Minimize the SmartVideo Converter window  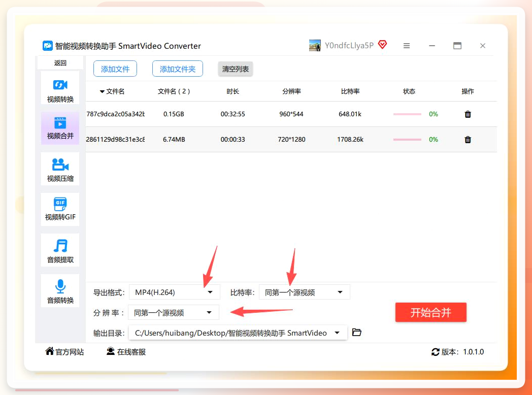pos(432,46)
